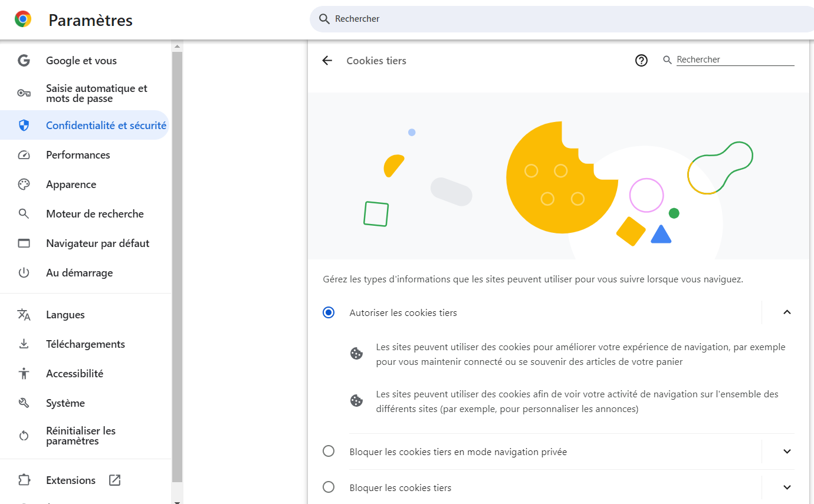Click the Au démarrage power icon

pyautogui.click(x=24, y=272)
